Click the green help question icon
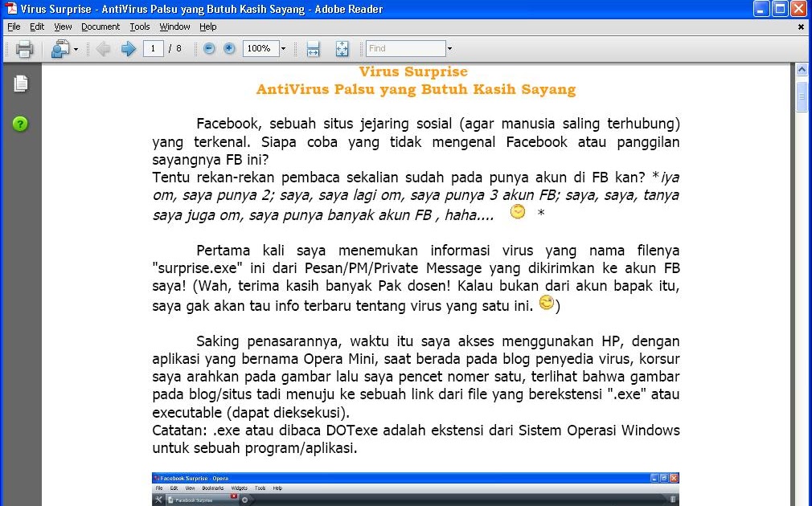This screenshot has height=506, width=812. [20, 124]
